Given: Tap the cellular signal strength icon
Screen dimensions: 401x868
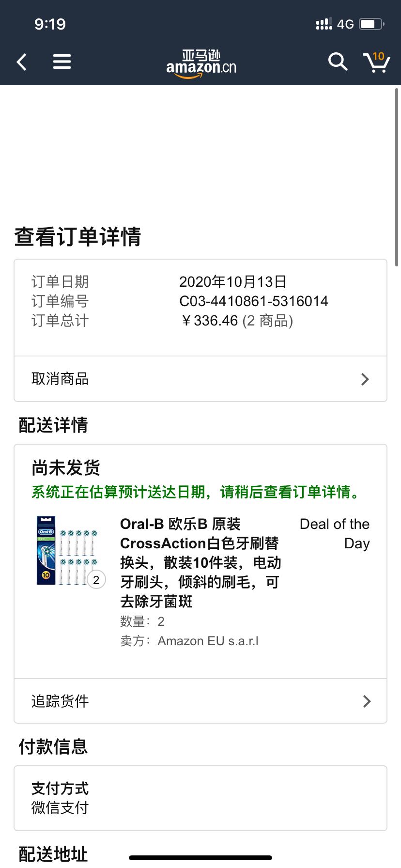Looking at the screenshot, I should click(x=324, y=24).
